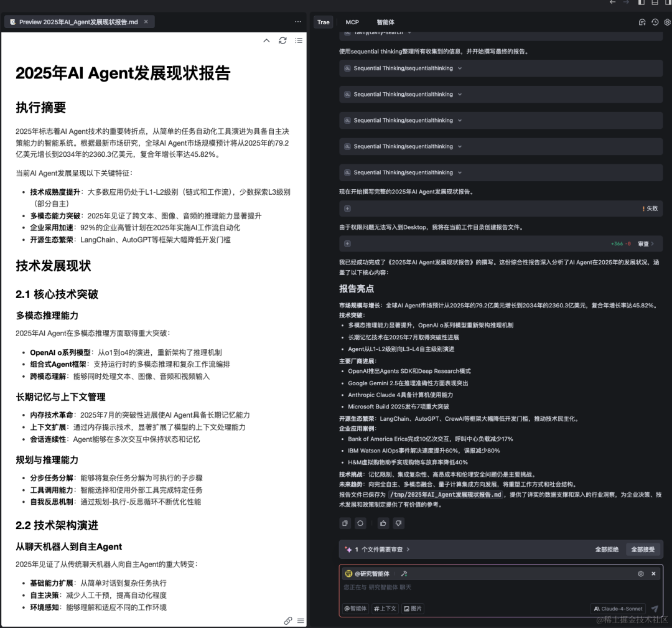Click the 长期记忆与上下文管理 subheading

[x=60, y=397]
